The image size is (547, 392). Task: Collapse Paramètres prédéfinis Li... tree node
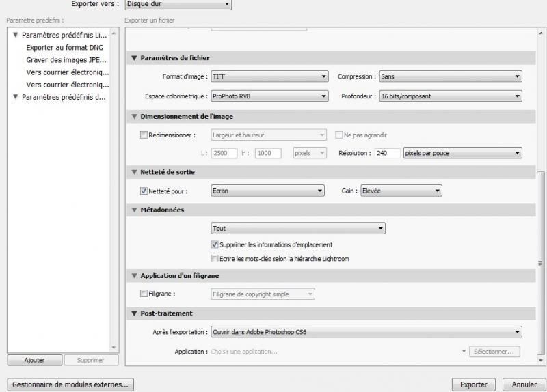[15, 35]
